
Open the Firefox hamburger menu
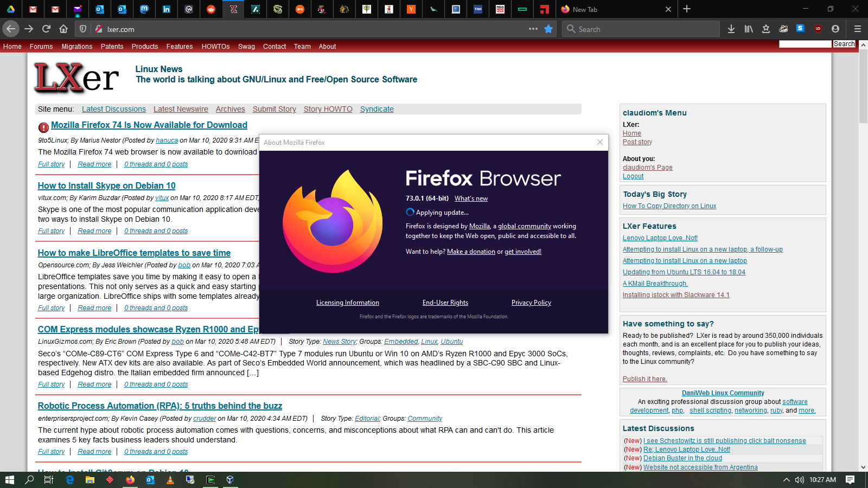[x=857, y=29]
